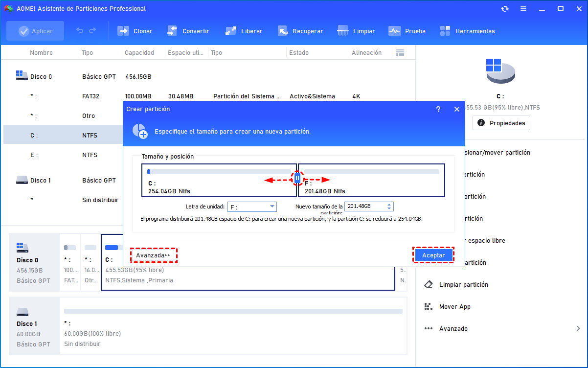The width and height of the screenshot is (588, 368).
Task: Click the partition slider handle between C and F
Action: pos(297,179)
